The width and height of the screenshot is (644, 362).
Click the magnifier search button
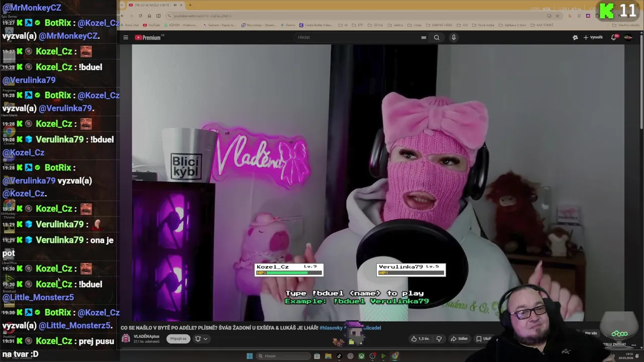tap(437, 37)
